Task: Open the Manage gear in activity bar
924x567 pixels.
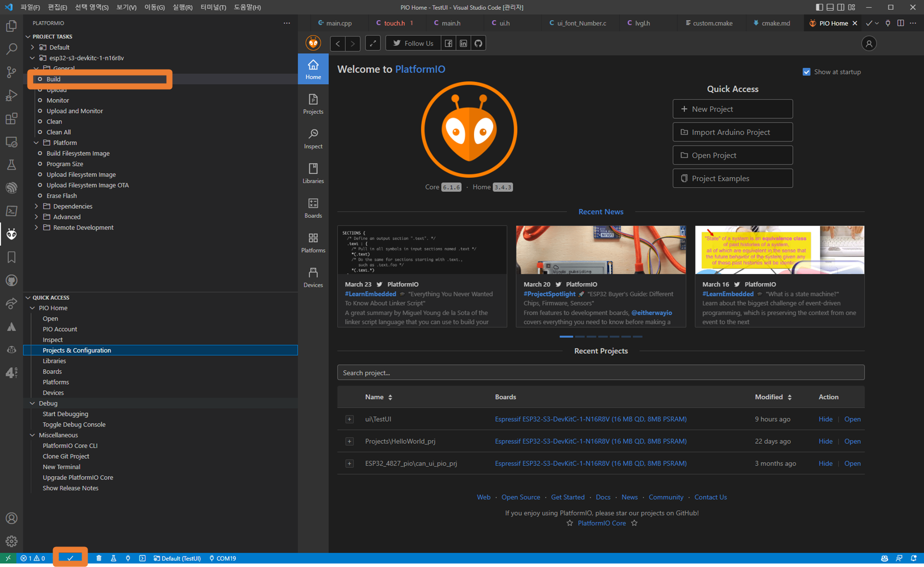Action: coord(11,541)
